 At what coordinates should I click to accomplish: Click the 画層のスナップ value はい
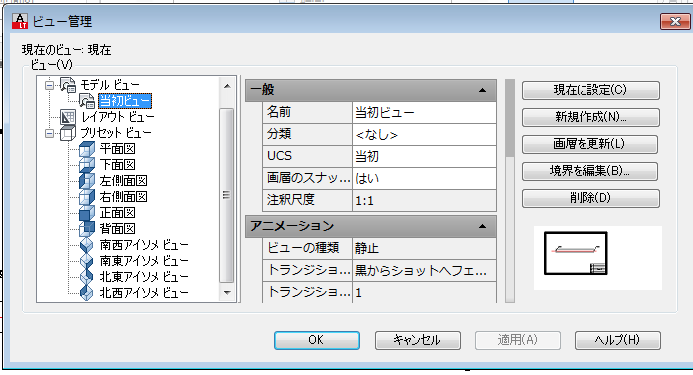424,178
